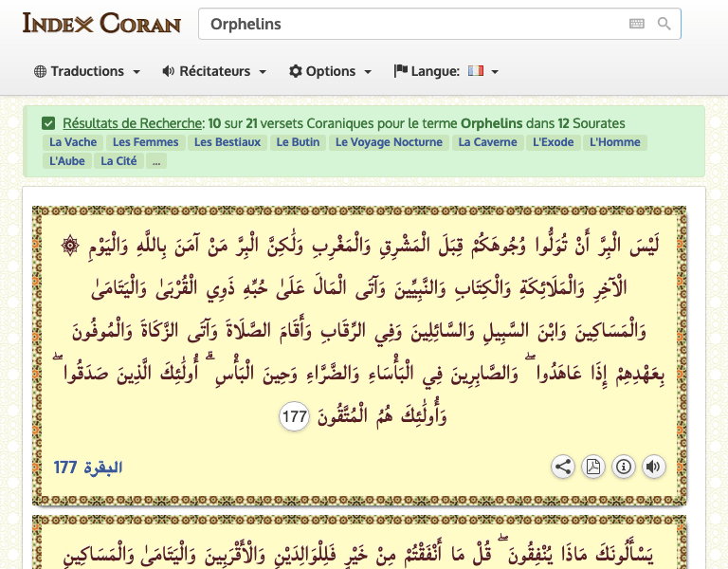Select the La Caverne sourate tag
728x569 pixels.
point(487,142)
